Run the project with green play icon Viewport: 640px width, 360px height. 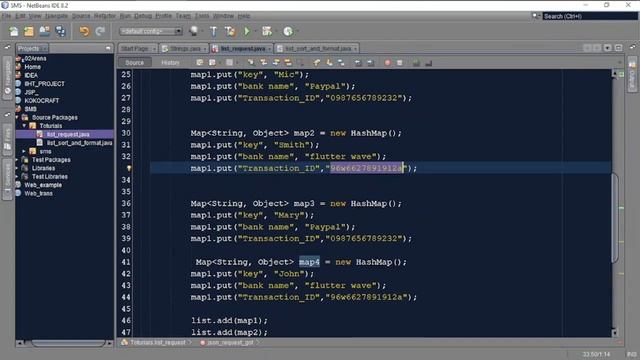247,31
